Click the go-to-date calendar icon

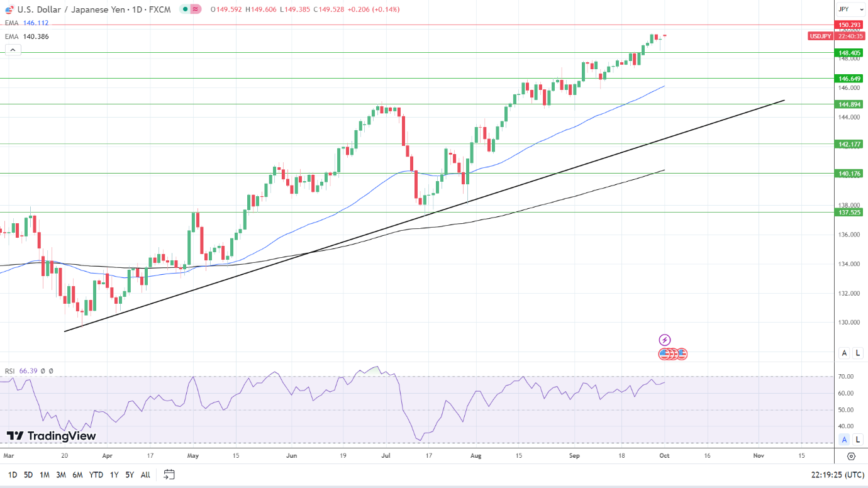(x=169, y=475)
